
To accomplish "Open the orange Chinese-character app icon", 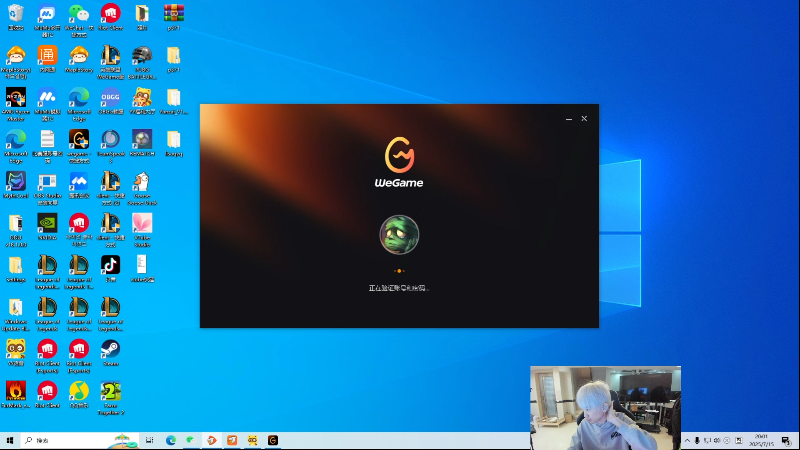I will pos(47,55).
